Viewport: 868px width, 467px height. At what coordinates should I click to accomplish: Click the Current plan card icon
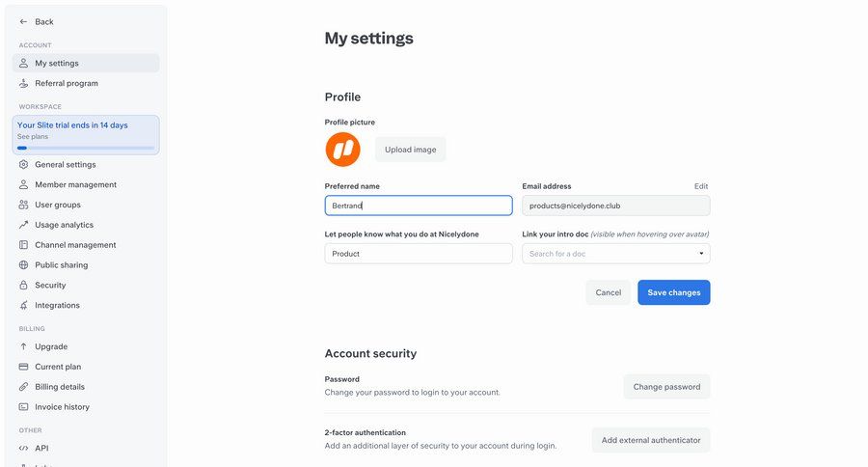(24, 367)
